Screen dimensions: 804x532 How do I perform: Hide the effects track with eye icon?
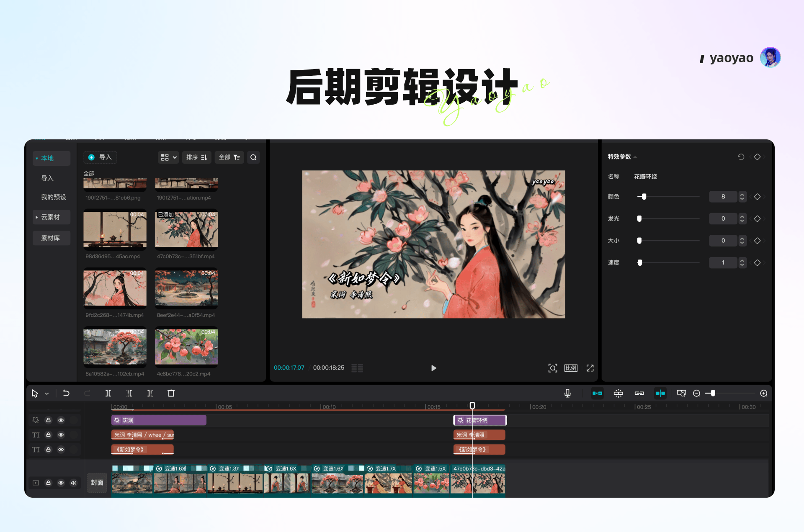click(61, 420)
